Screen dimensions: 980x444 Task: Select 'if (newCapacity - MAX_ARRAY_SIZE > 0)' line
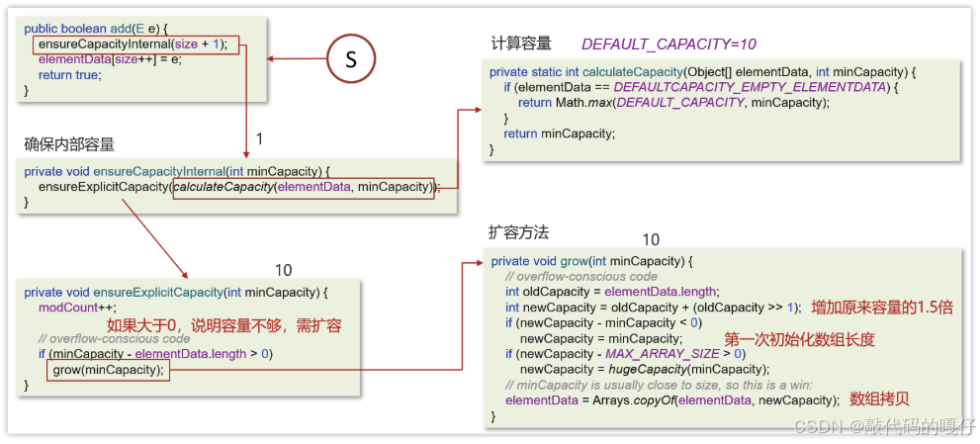625,354
